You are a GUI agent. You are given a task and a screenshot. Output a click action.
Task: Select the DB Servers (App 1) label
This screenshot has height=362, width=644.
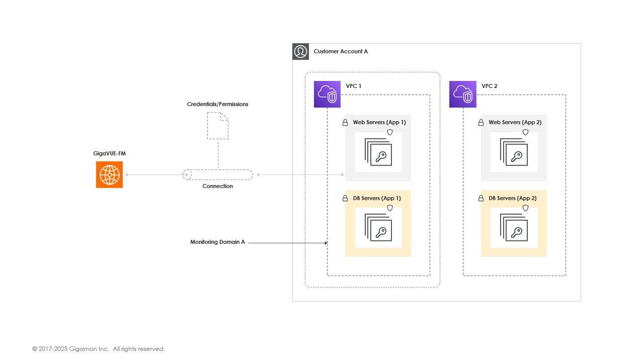[x=377, y=199]
